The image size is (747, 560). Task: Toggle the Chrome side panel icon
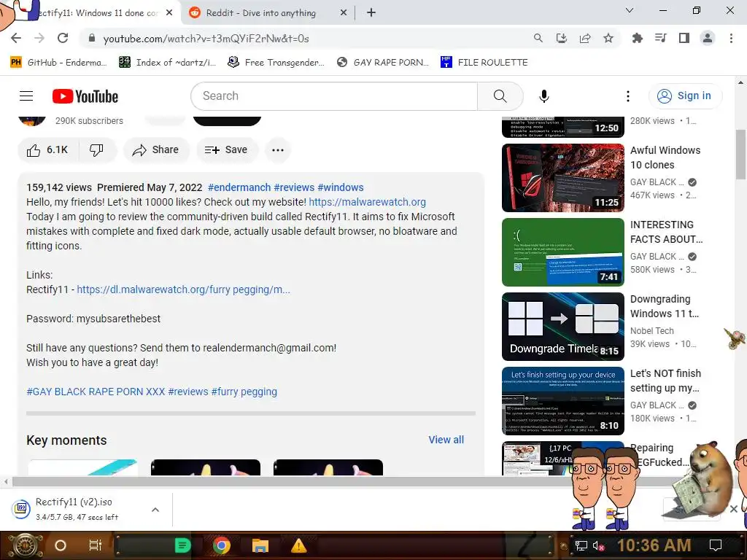(684, 38)
